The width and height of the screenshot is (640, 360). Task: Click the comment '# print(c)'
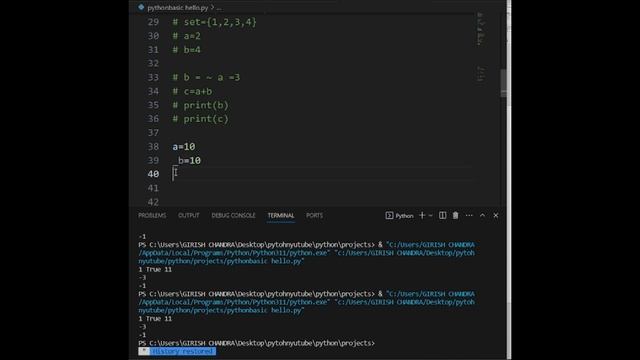click(x=200, y=119)
